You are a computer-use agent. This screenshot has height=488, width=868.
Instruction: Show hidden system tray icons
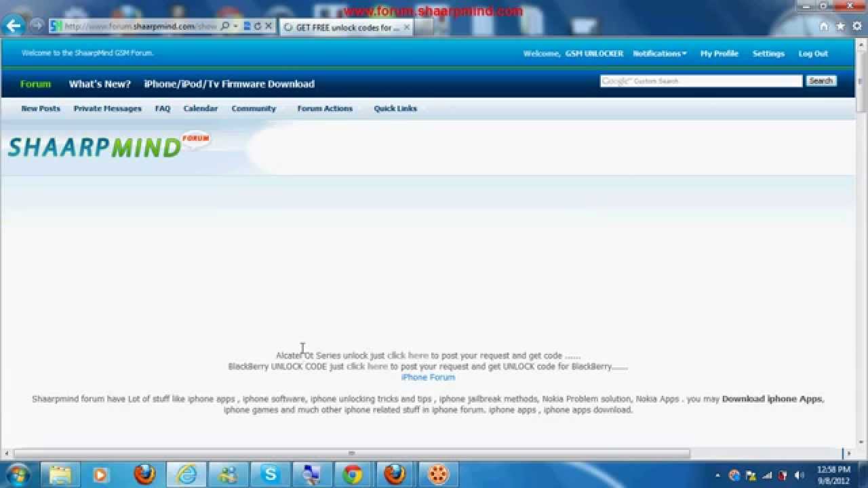pos(717,476)
